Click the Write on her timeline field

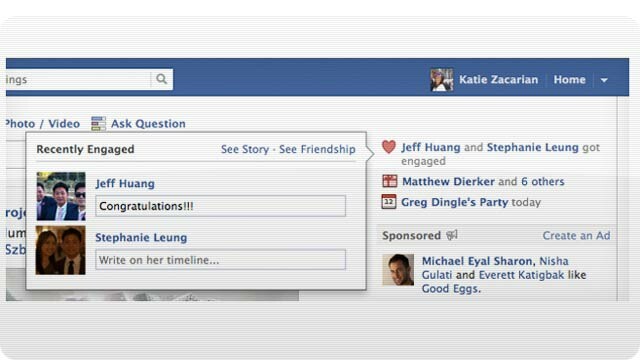(x=220, y=260)
